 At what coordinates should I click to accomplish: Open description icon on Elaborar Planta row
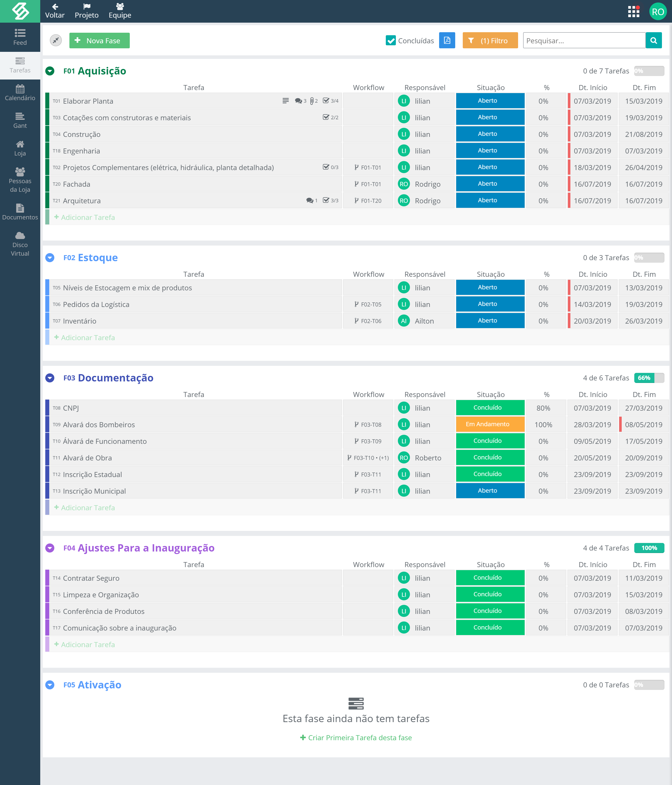286,101
